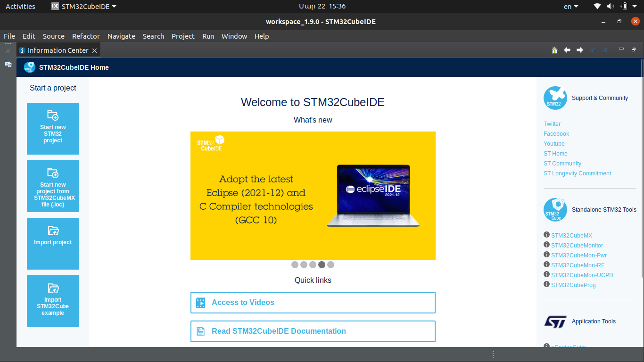Maximize the editor area view

[634, 49]
